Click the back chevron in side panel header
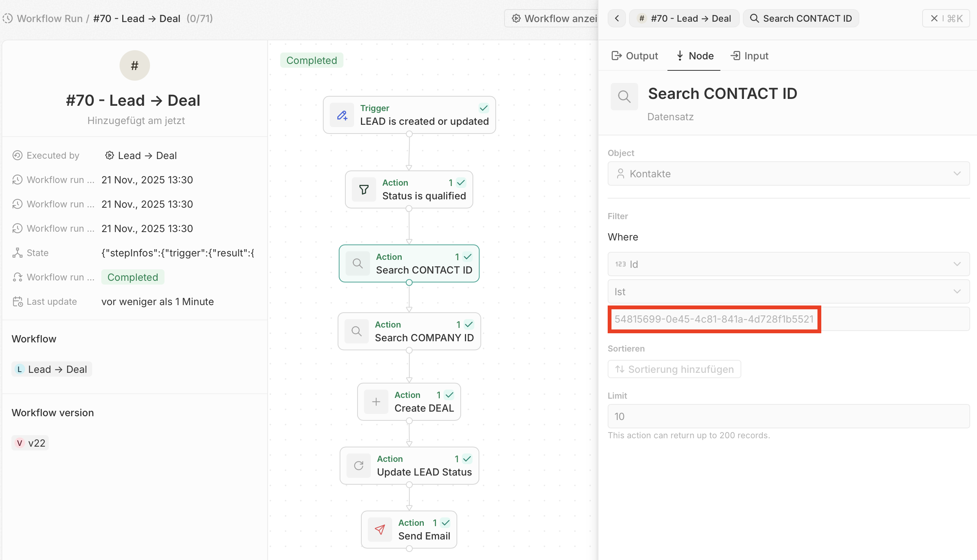 (617, 19)
